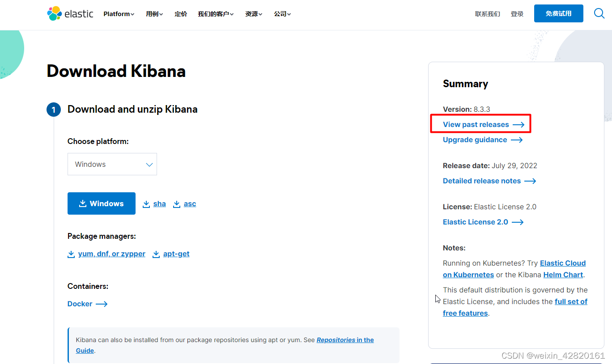Viewport: 612px width, 364px height.
Task: Click the Package managers: label
Action: coord(102,236)
